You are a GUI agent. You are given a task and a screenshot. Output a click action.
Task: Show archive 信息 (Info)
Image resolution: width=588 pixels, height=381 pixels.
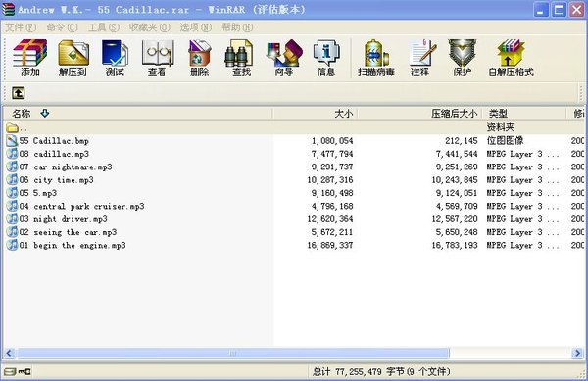326,58
